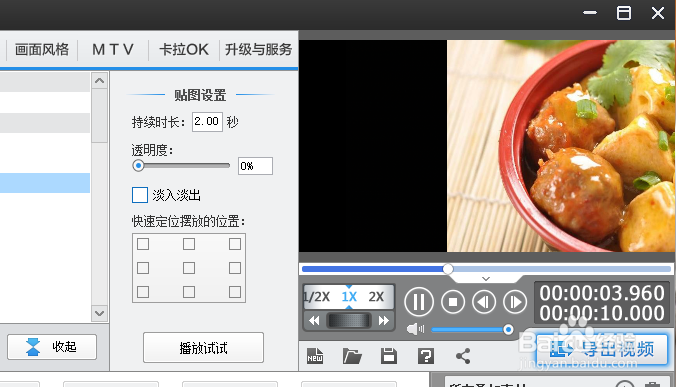The width and height of the screenshot is (676, 387).
Task: Set playback speed to 2X
Action: (376, 296)
